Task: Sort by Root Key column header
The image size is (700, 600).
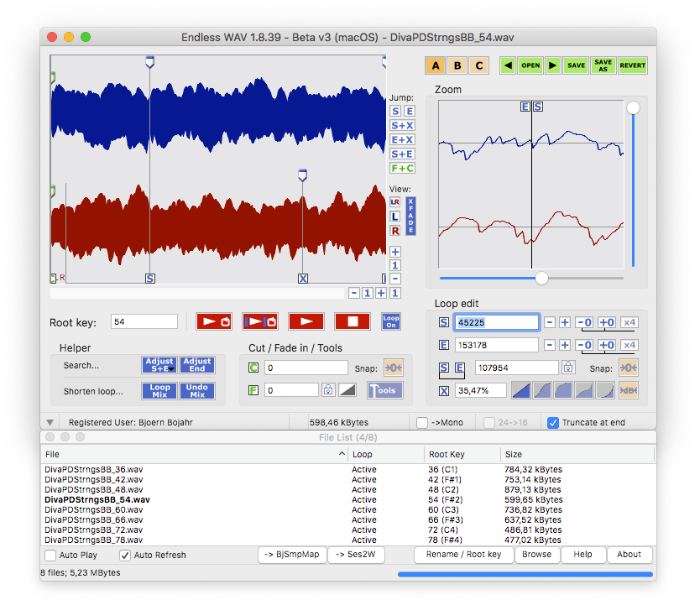Action: [462, 454]
